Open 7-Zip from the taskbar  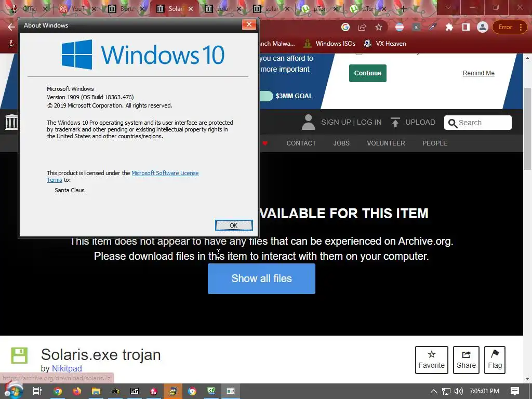(x=135, y=391)
